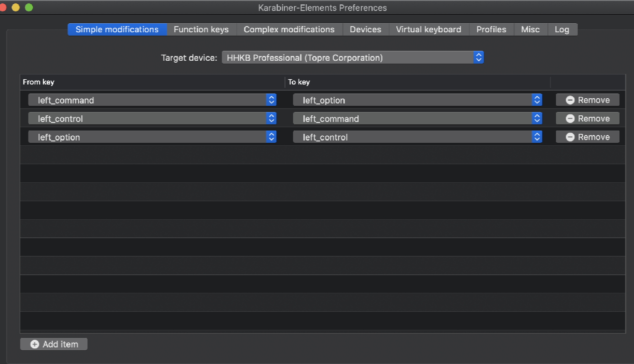Go to the Devices tab

point(365,29)
